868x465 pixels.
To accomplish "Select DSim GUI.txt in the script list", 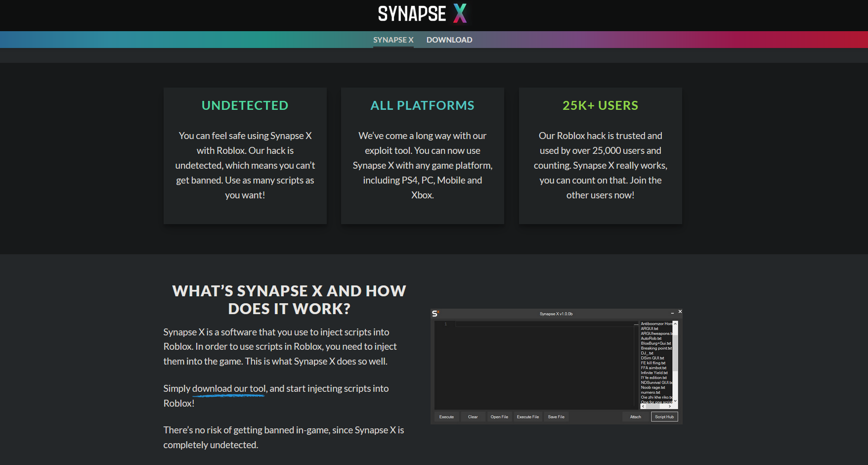I will [x=652, y=358].
